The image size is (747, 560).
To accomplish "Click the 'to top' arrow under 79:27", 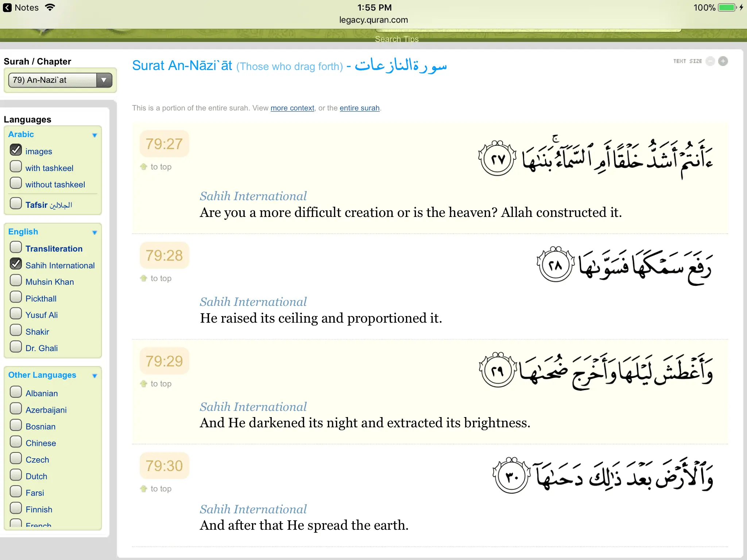I will pos(144,167).
